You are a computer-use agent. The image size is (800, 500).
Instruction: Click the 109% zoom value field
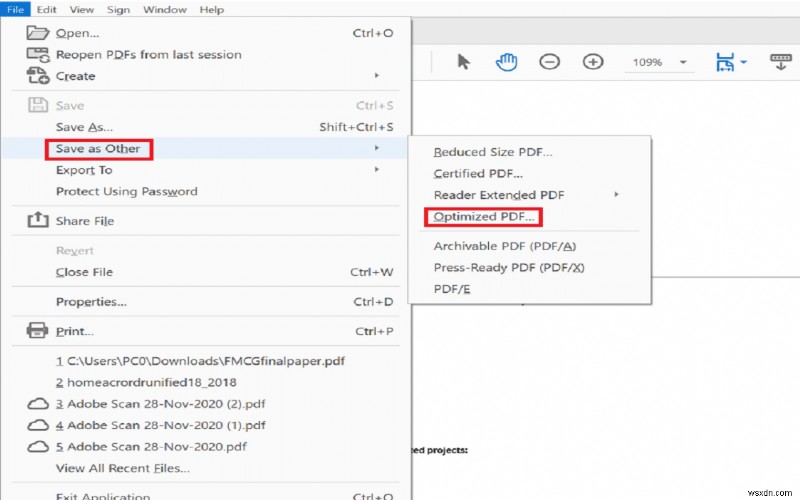coord(647,62)
